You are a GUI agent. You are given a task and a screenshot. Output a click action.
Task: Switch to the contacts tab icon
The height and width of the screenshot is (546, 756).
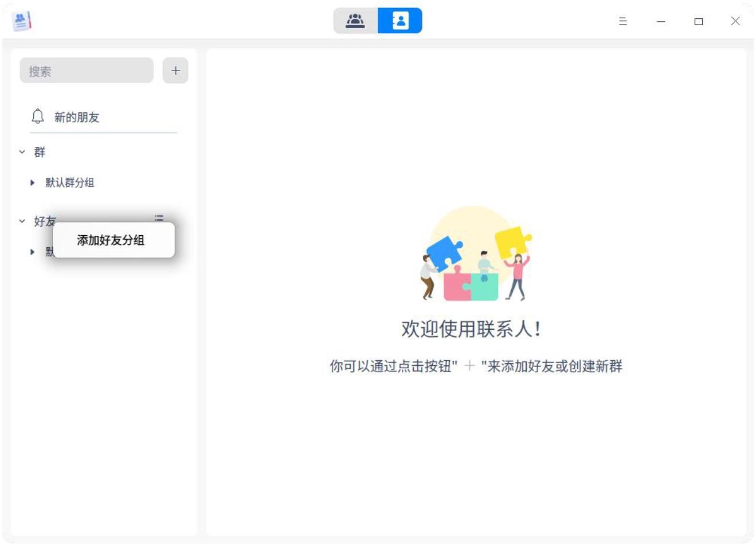click(x=400, y=21)
